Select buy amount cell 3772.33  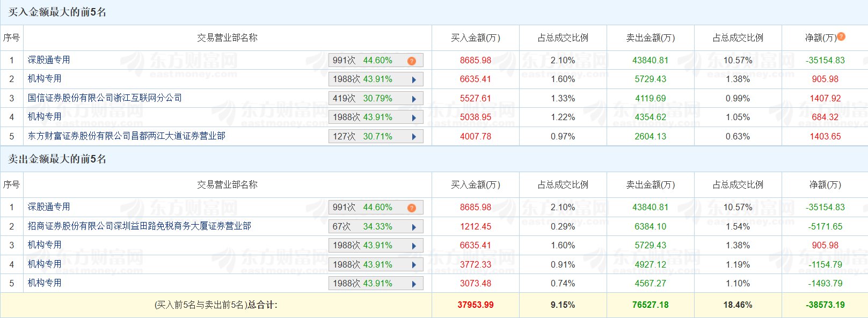coord(476,264)
